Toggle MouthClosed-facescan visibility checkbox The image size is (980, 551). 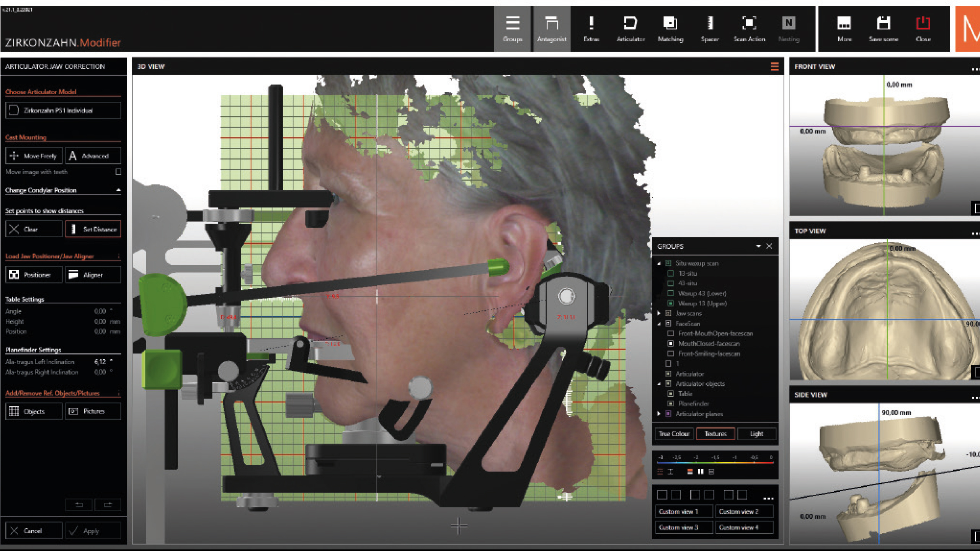click(x=671, y=344)
